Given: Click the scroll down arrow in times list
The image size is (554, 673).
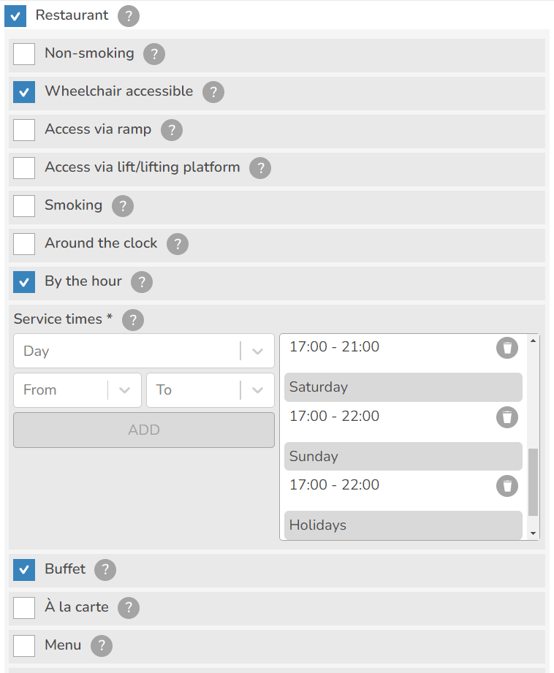Looking at the screenshot, I should tap(533, 533).
